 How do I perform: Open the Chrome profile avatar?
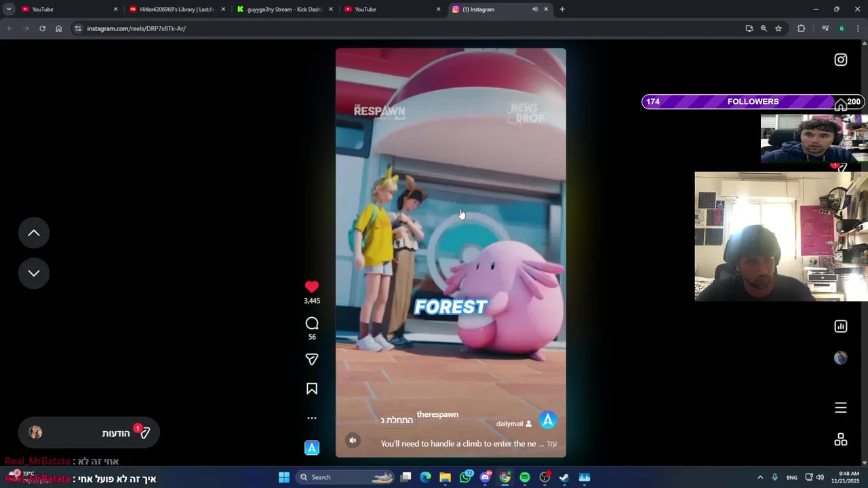[x=842, y=28]
